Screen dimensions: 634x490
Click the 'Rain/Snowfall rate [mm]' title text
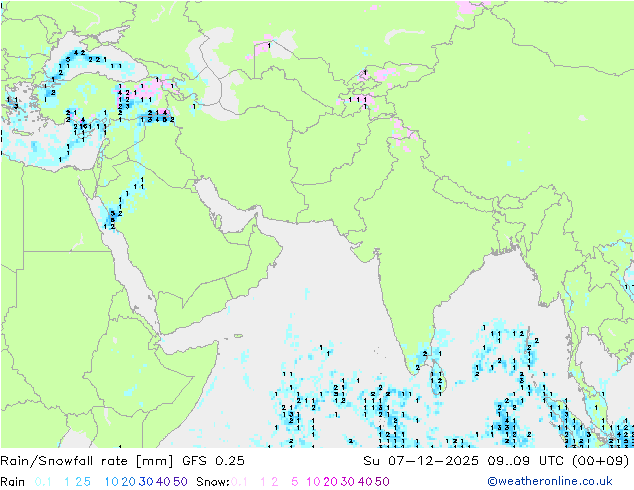pos(87,461)
